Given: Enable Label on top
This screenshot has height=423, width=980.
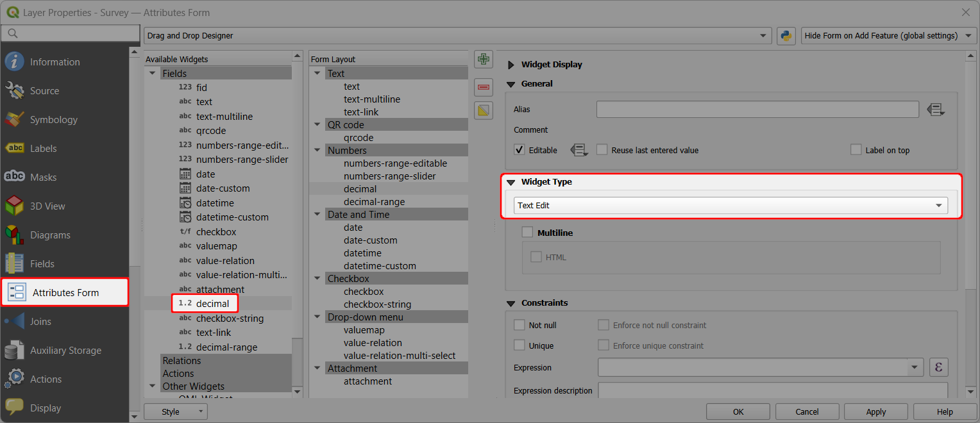Looking at the screenshot, I should click(856, 149).
